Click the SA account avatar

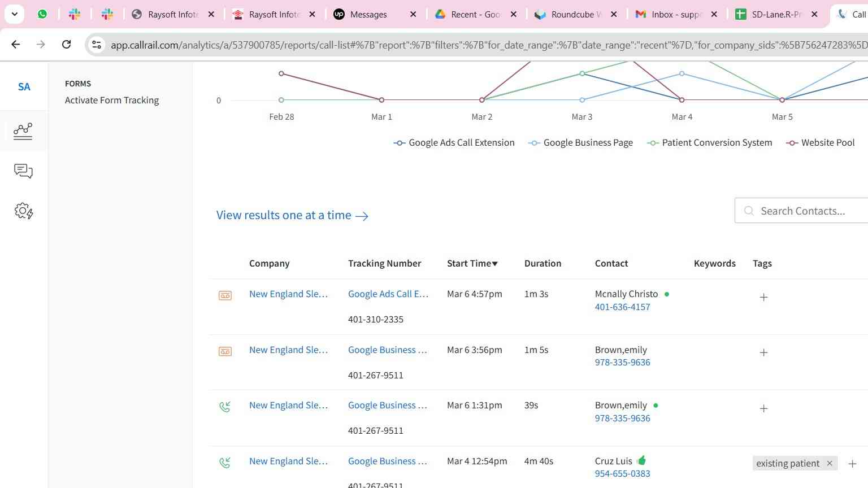pos(24,87)
